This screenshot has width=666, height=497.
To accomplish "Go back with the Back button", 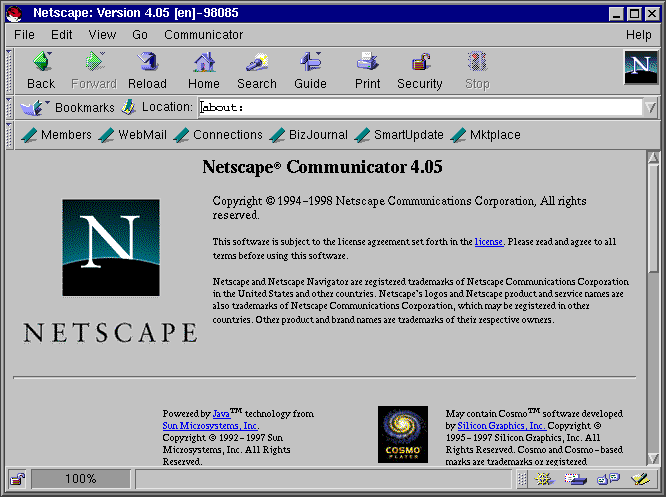I will click(x=41, y=71).
